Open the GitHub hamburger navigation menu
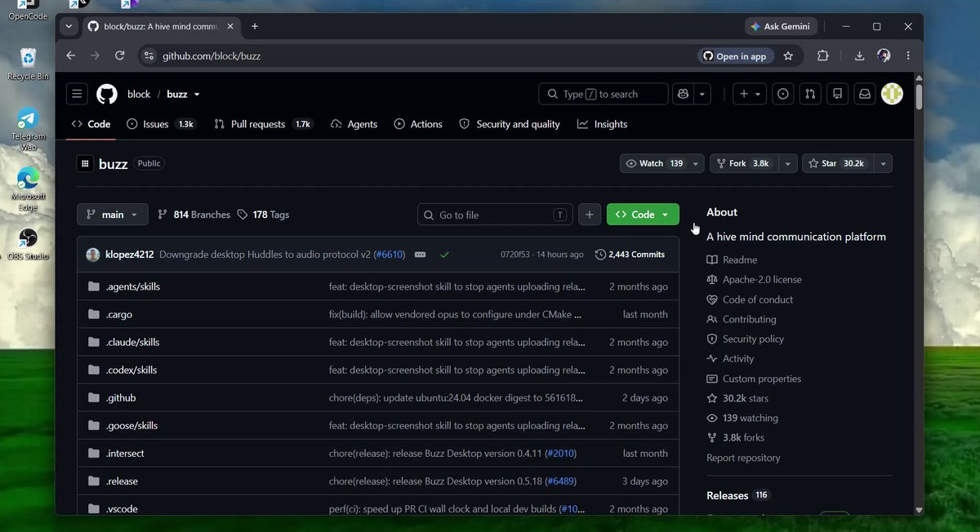This screenshot has height=532, width=980. click(x=77, y=94)
